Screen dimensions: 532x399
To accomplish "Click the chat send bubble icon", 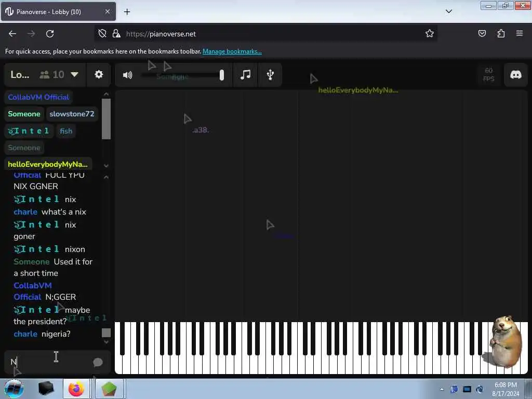I will [x=98, y=362].
